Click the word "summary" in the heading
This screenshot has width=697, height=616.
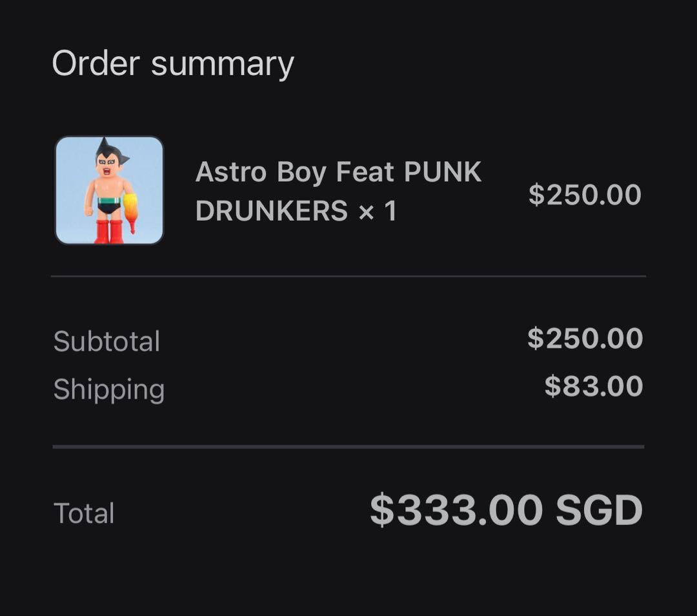(222, 64)
